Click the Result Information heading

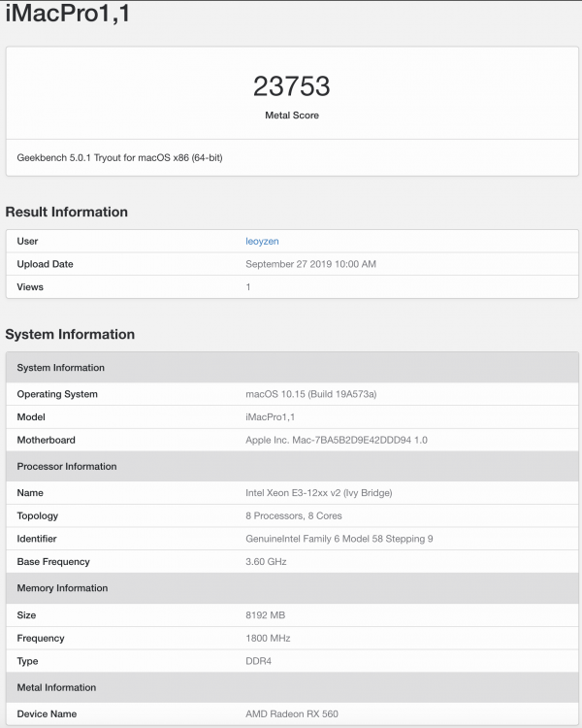point(66,212)
